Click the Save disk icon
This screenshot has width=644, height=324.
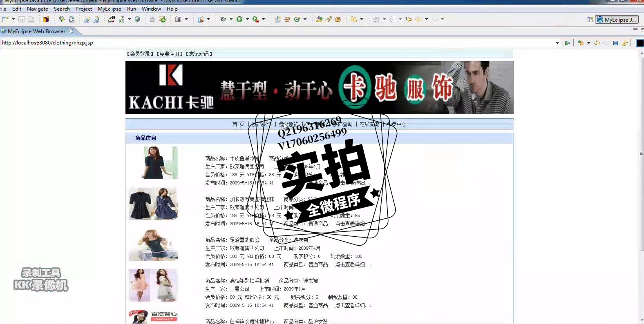[x=21, y=19]
